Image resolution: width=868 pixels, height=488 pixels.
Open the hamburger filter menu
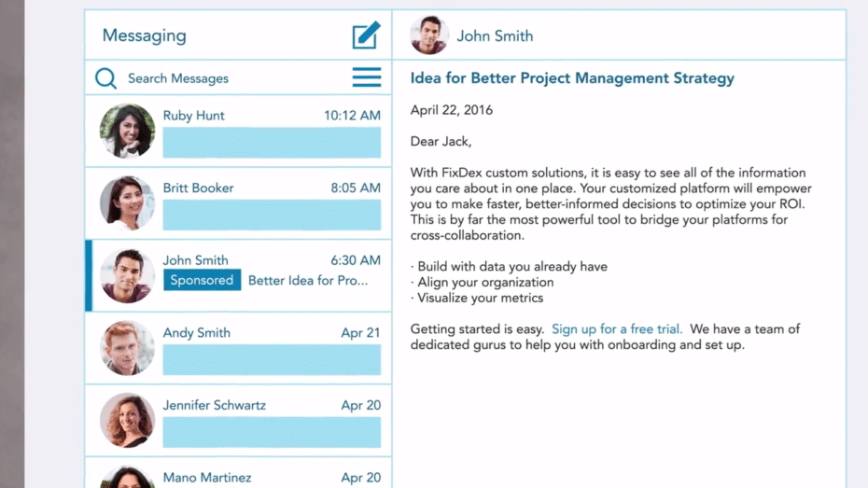[x=367, y=77]
